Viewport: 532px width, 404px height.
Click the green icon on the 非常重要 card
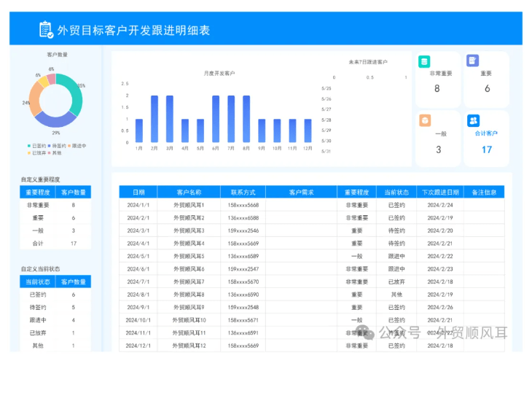point(424,62)
